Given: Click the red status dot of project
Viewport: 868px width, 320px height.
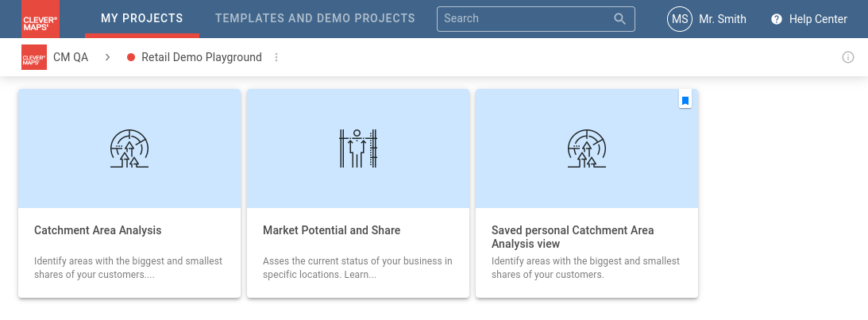Looking at the screenshot, I should coord(131,57).
